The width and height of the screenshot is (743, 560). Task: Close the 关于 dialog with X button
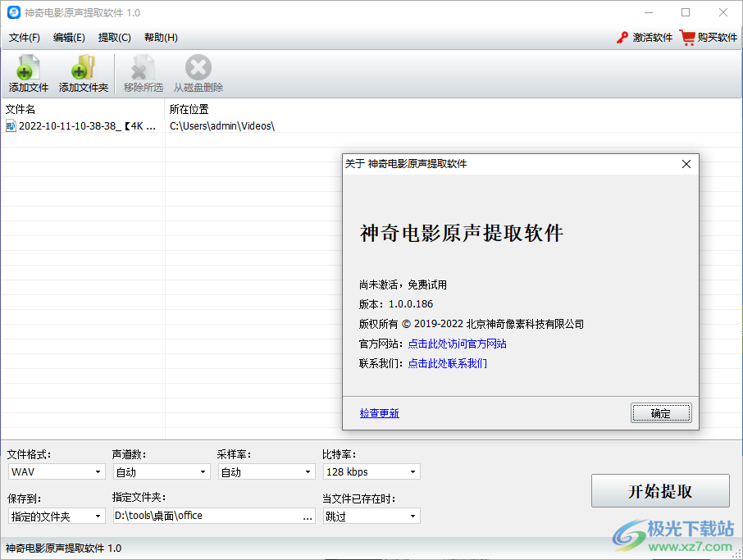pos(686,164)
